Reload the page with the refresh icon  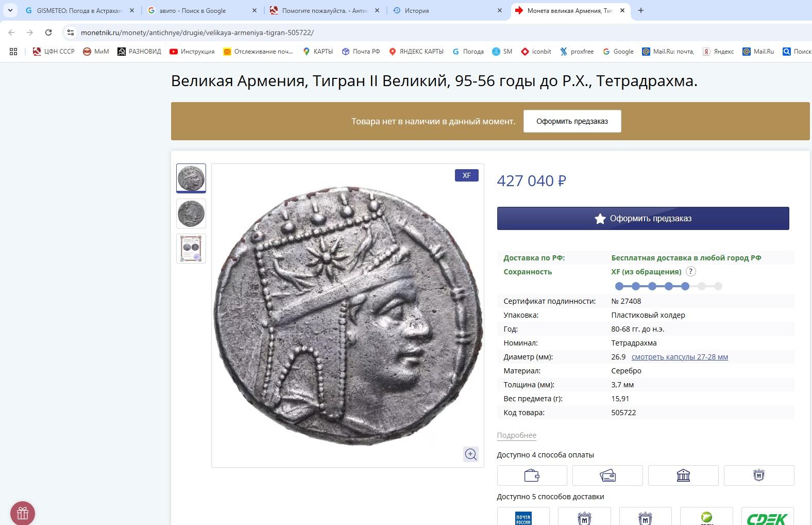48,32
